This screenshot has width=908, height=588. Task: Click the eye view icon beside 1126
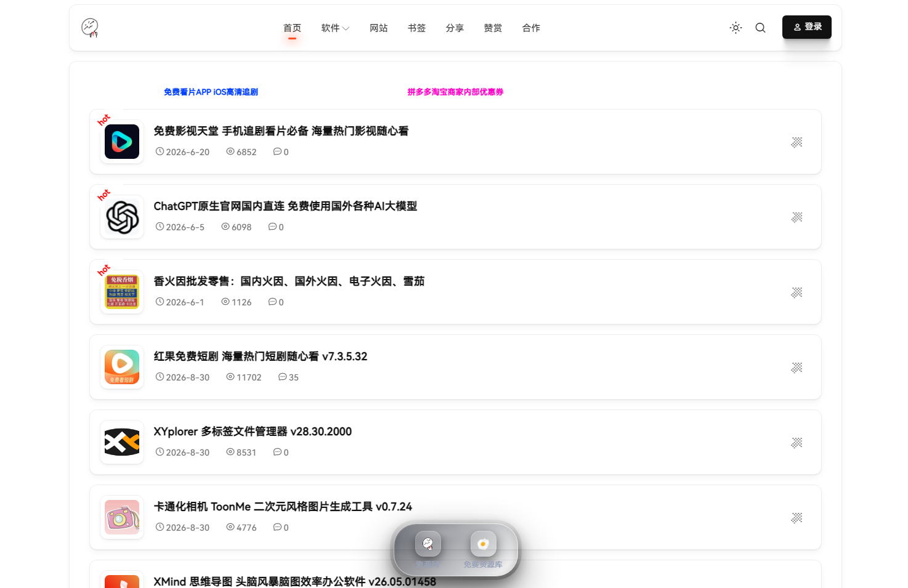(x=225, y=302)
